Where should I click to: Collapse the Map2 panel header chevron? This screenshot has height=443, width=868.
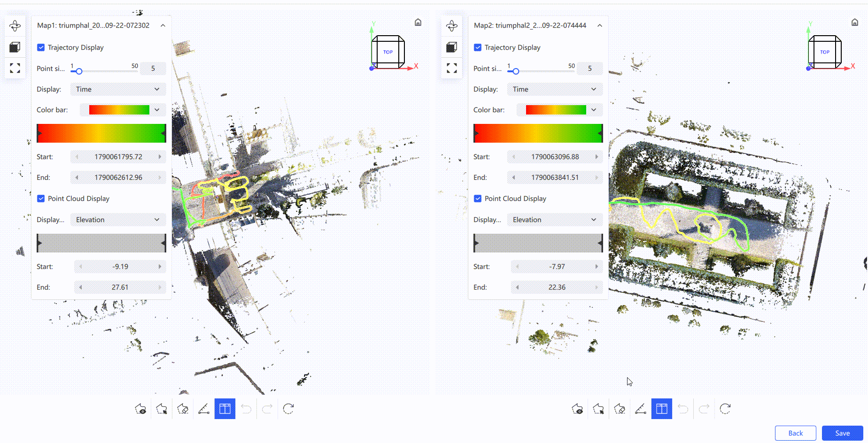(x=600, y=25)
